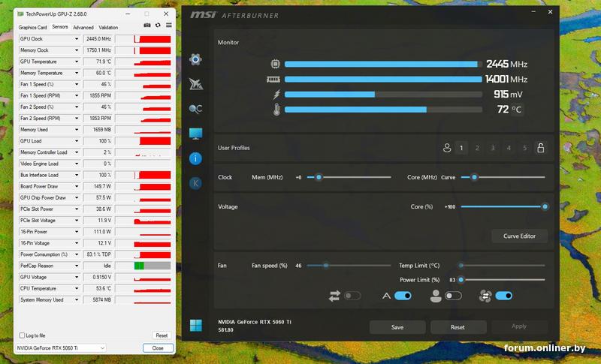This screenshot has height=364, width=601.
Task: Click the Core (MHz) clock slider handle
Action: click(x=474, y=177)
